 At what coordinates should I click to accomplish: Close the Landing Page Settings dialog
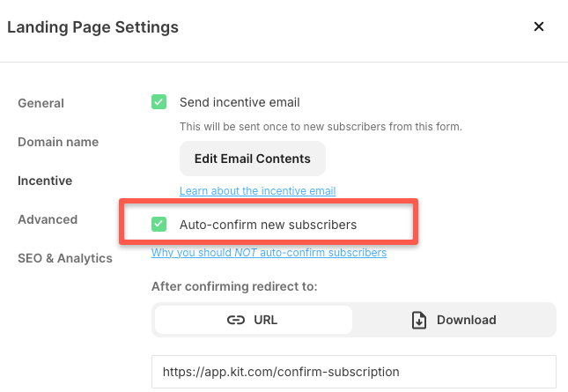pyautogui.click(x=539, y=27)
